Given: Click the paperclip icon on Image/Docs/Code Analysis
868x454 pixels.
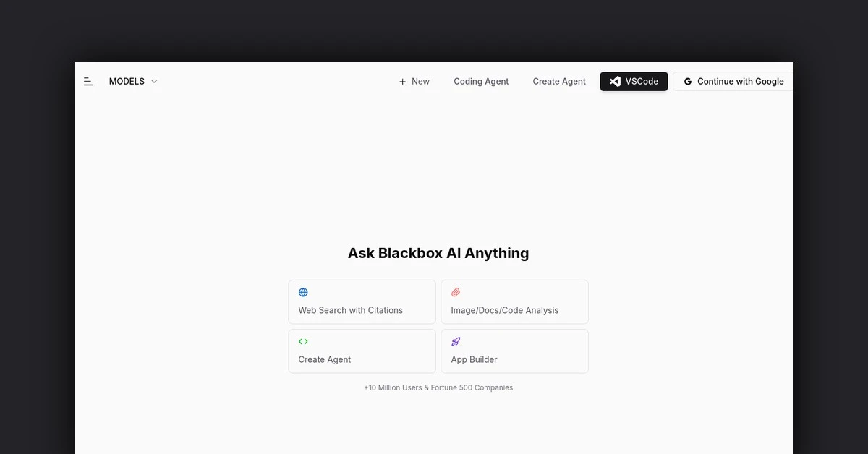Looking at the screenshot, I should tap(456, 292).
